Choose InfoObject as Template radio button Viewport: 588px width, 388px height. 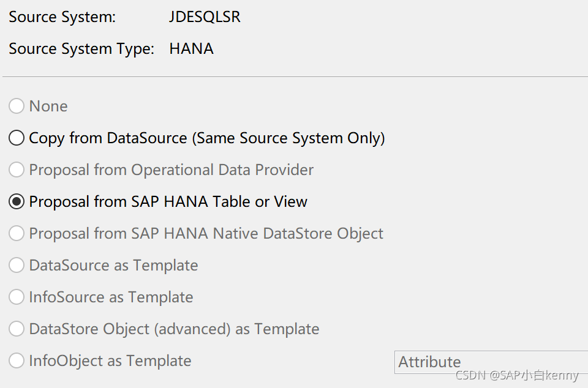tap(17, 361)
